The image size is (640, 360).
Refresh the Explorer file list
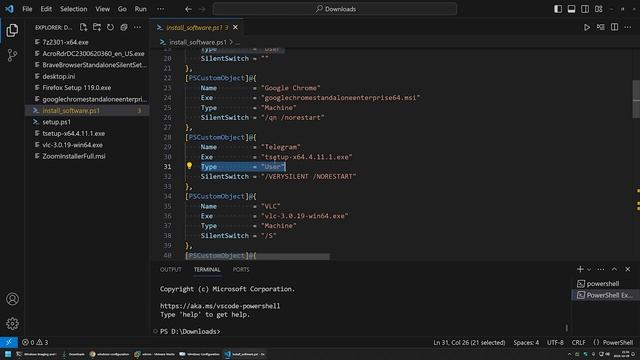tap(110, 27)
